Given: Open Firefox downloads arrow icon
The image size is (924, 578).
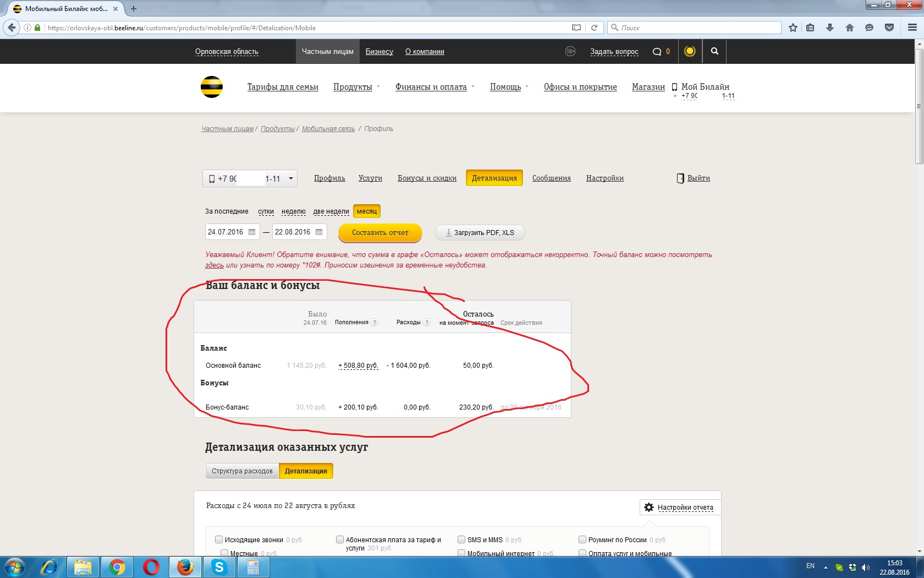Looking at the screenshot, I should [x=830, y=28].
